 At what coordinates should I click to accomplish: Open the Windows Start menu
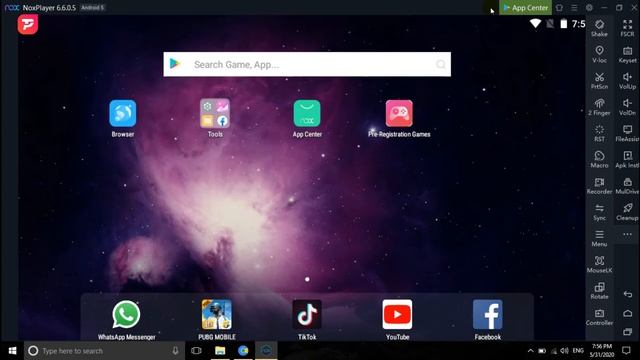coord(12,351)
